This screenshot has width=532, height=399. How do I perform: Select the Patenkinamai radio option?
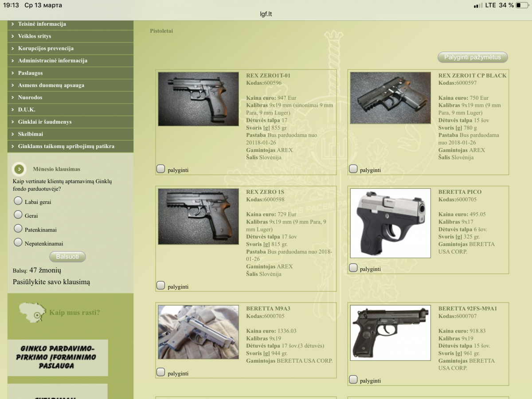tap(18, 228)
